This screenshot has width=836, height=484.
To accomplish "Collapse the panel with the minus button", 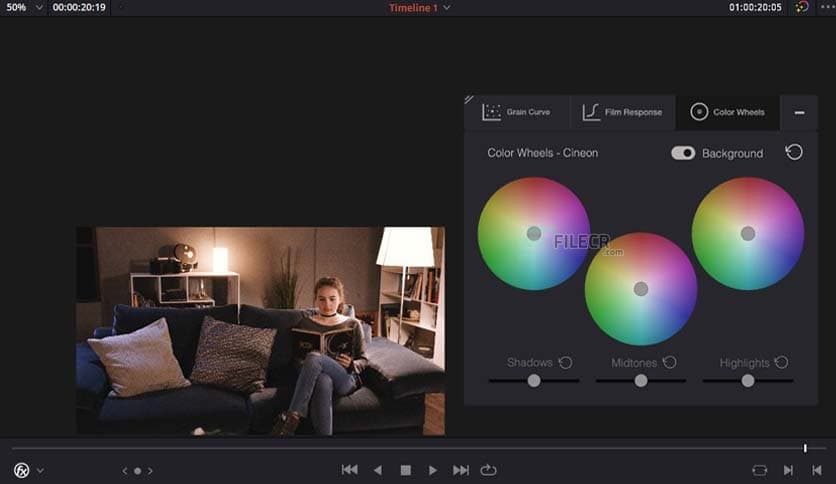I will tap(799, 112).
